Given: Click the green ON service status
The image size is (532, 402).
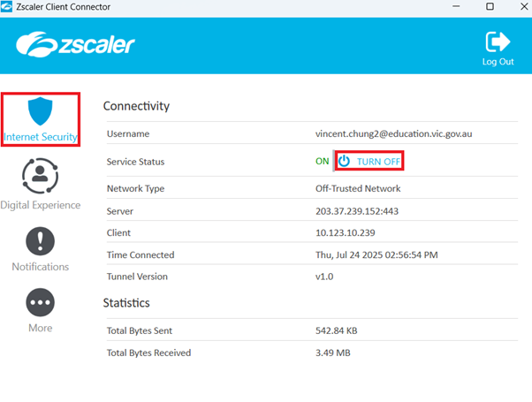Looking at the screenshot, I should pos(322,161).
